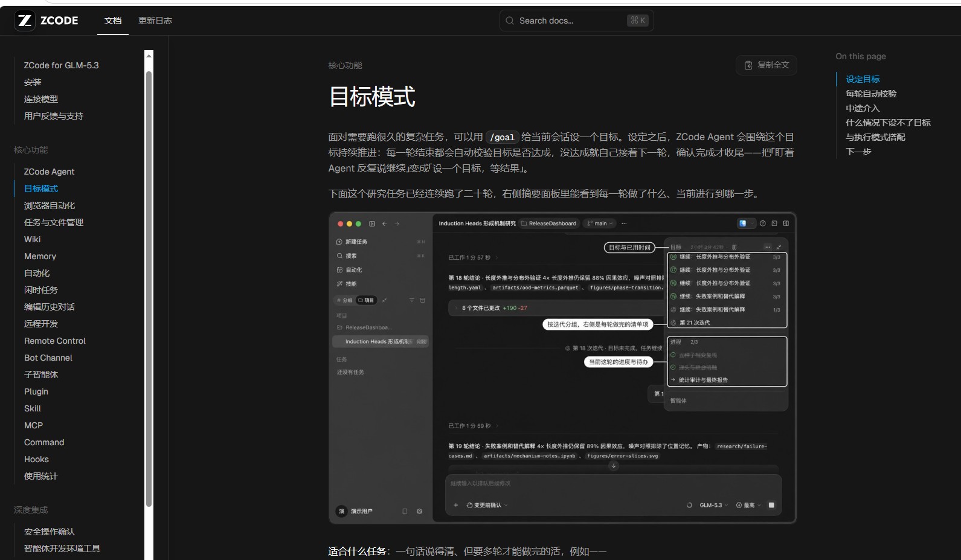
Task: Select 连接模型 in the sidebar
Action: 41,99
